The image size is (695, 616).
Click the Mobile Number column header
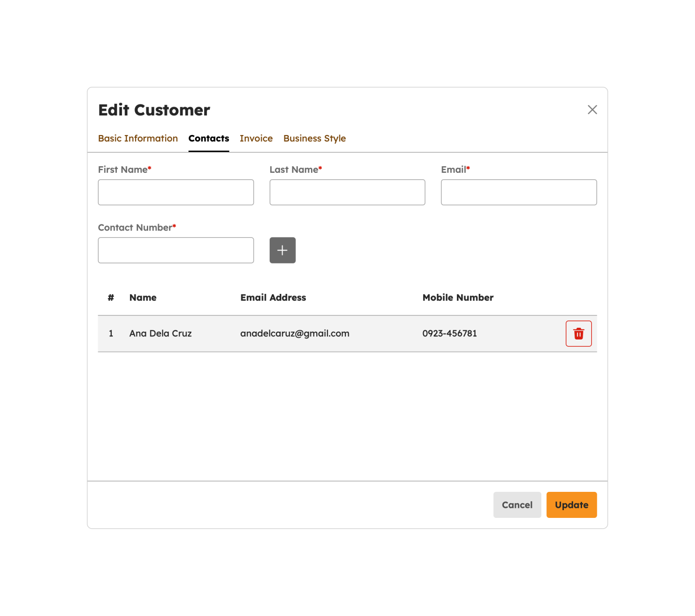coord(458,297)
